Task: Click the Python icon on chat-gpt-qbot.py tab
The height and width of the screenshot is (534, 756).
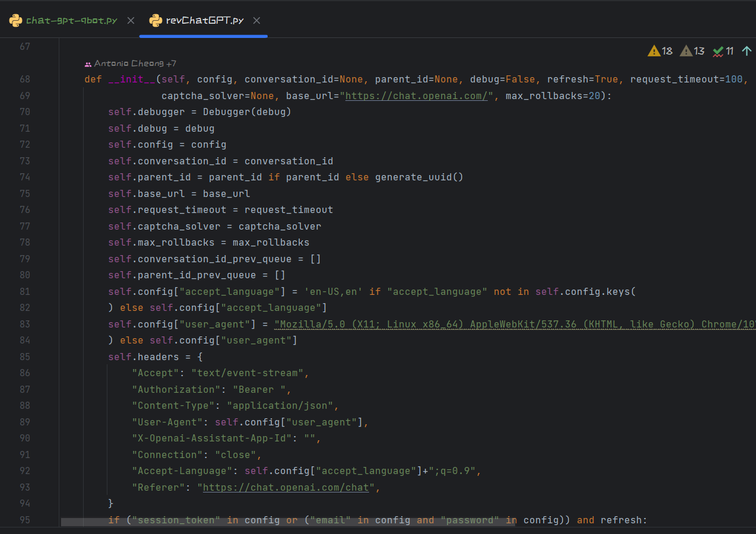Action: [16, 21]
